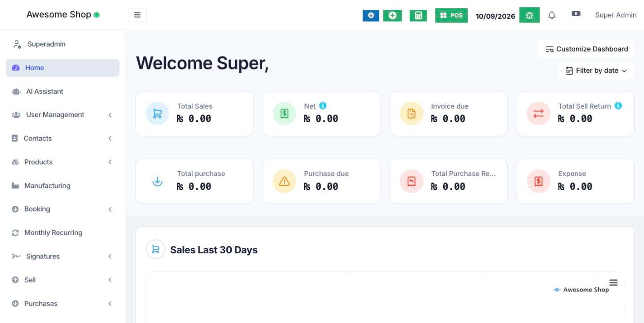Open the Booking sidebar item
This screenshot has height=323, width=644.
tap(62, 209)
